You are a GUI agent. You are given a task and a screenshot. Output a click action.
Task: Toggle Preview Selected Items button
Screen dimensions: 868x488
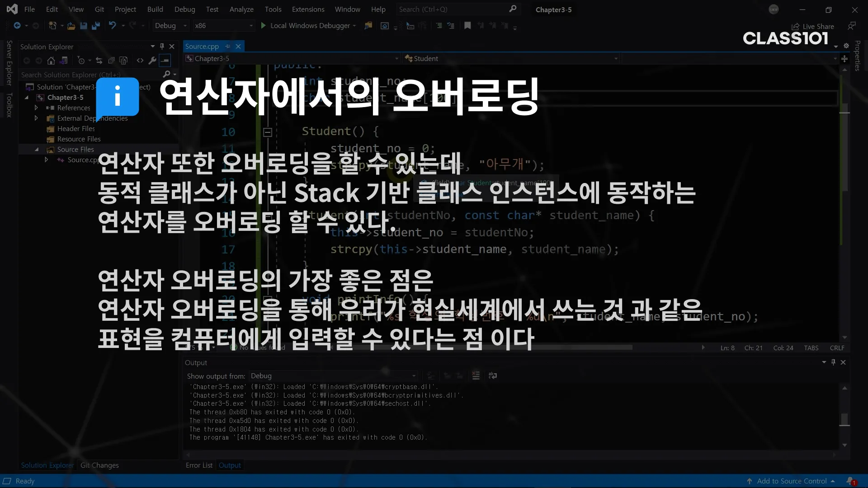pos(165,61)
